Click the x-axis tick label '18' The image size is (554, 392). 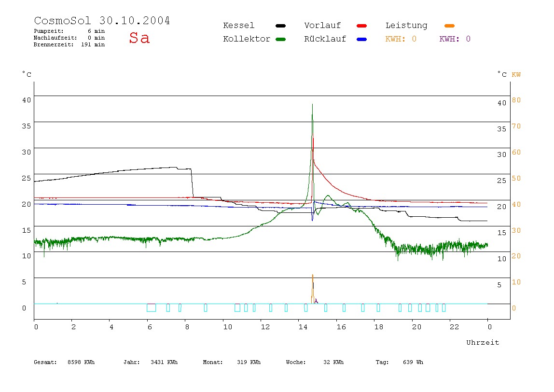tap(379, 327)
